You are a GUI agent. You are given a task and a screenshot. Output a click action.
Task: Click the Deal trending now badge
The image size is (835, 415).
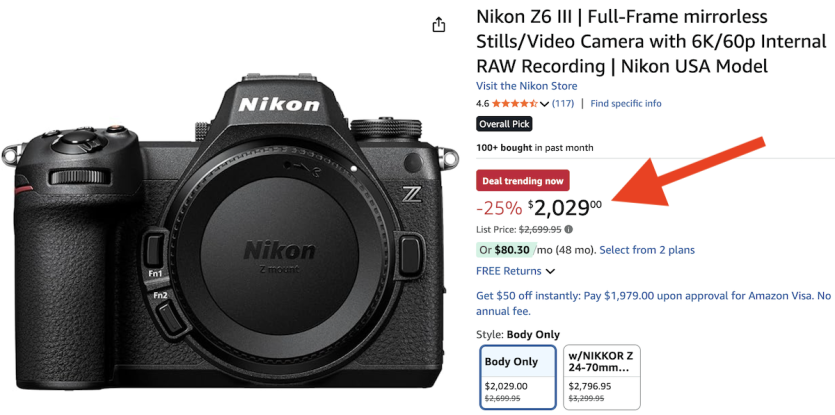522,181
